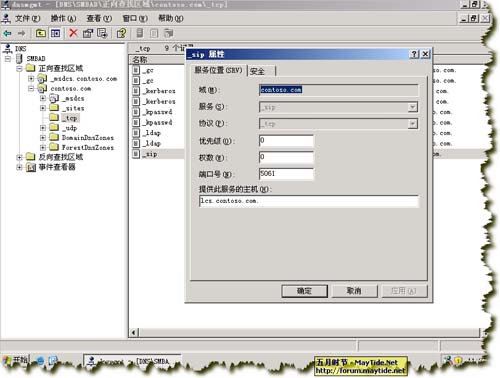Screen dimensions: 500x378
Task: Expand the _msdcs.contoso.com zone node
Action: [31, 79]
